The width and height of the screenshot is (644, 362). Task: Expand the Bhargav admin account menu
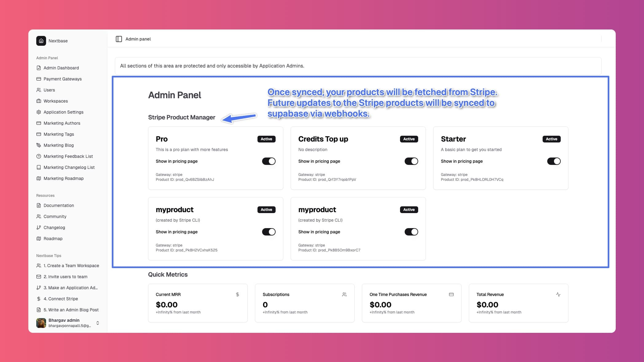[x=97, y=323]
